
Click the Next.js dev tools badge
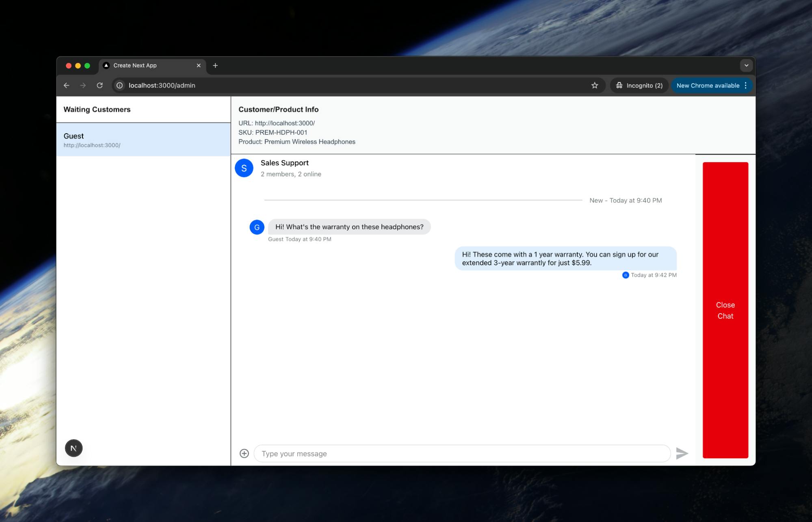74,448
